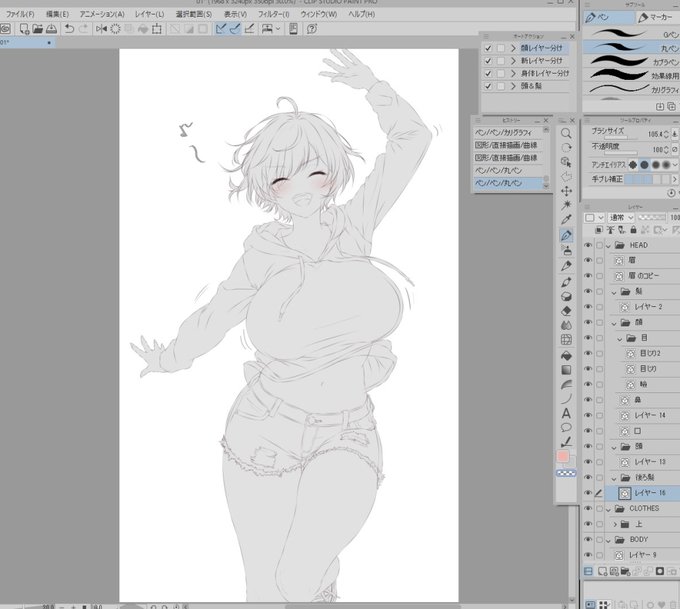Collapse the 髪 folder chevron
Screen dimensions: 680x609
click(x=614, y=292)
